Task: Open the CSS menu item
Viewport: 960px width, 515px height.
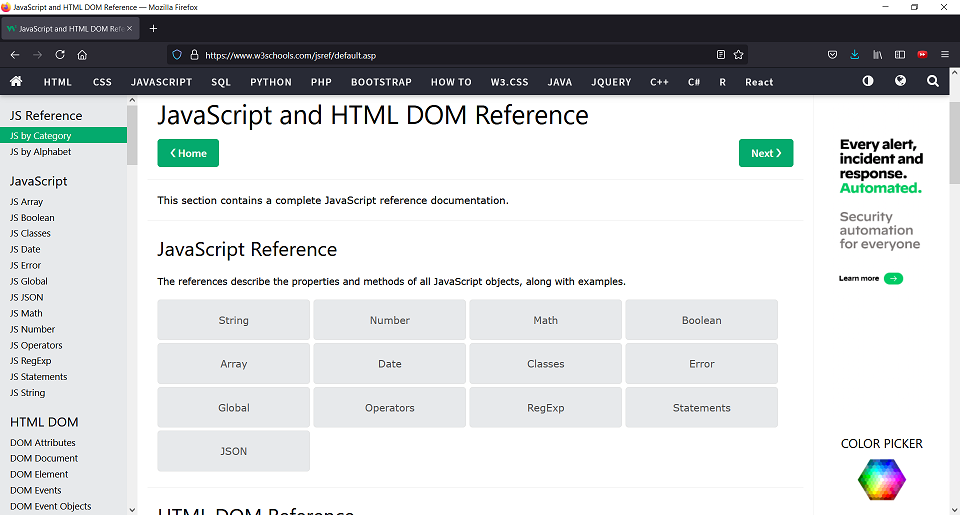Action: click(102, 82)
